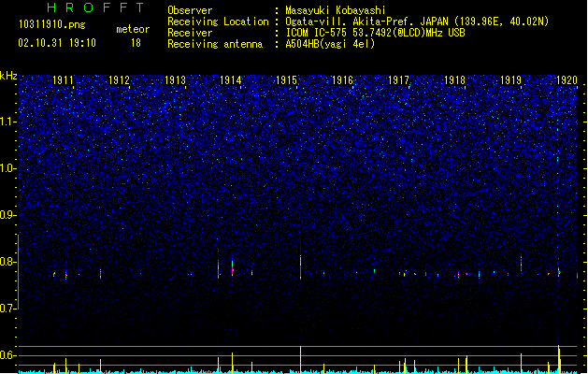This screenshot has height=374, width=588.
Task: Click the 1914 time axis marker
Action: coord(230,80)
